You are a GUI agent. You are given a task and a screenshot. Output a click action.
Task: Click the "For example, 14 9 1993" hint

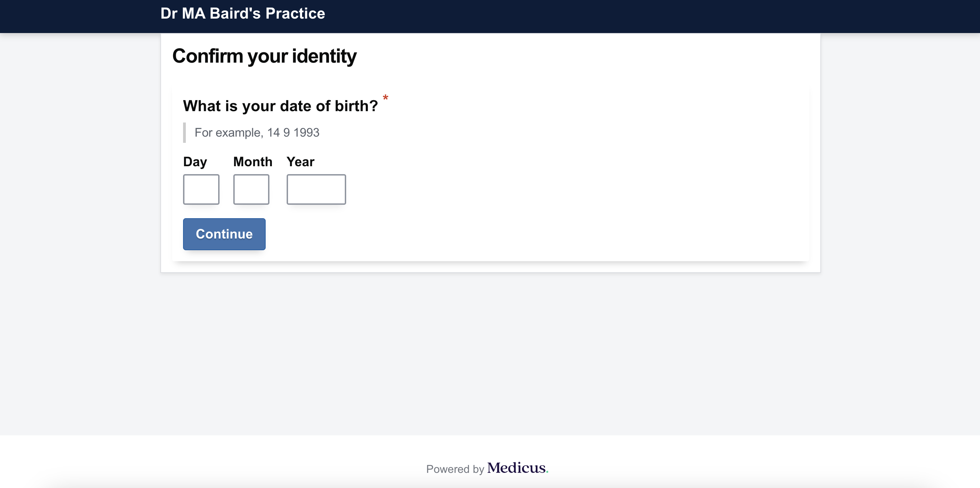(x=257, y=132)
